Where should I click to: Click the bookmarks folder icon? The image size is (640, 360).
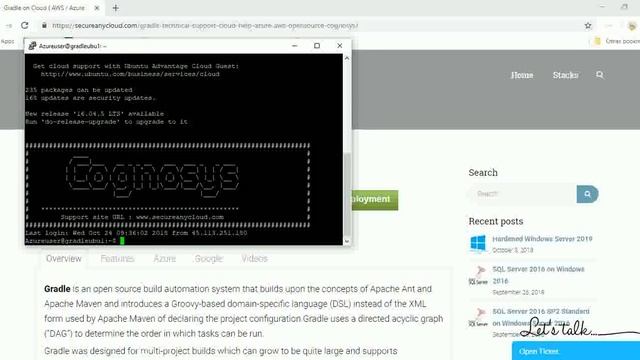pyautogui.click(x=598, y=41)
